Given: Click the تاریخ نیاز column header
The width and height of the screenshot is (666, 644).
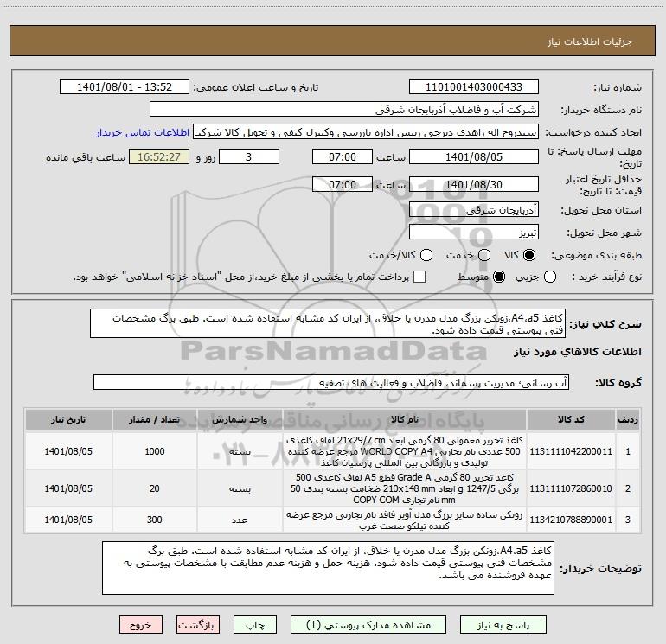Looking at the screenshot, I should 68,419.
